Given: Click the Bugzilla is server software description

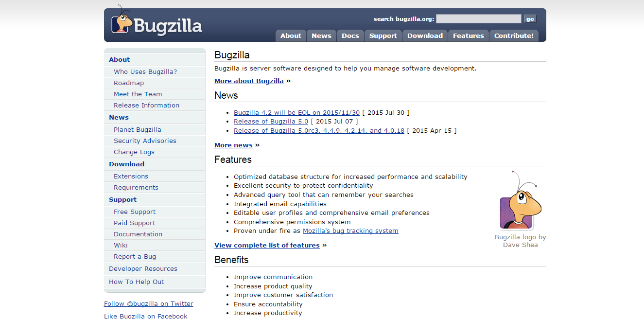Looking at the screenshot, I should pos(346,68).
